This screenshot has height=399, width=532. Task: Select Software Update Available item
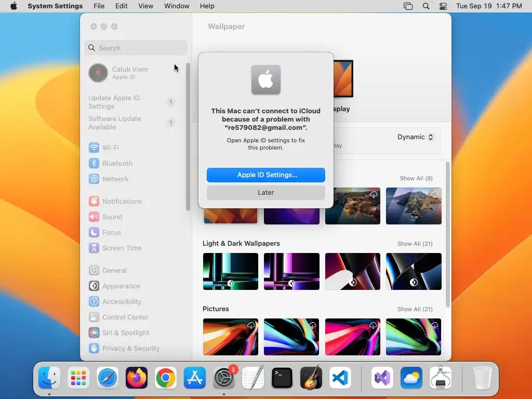tap(131, 123)
